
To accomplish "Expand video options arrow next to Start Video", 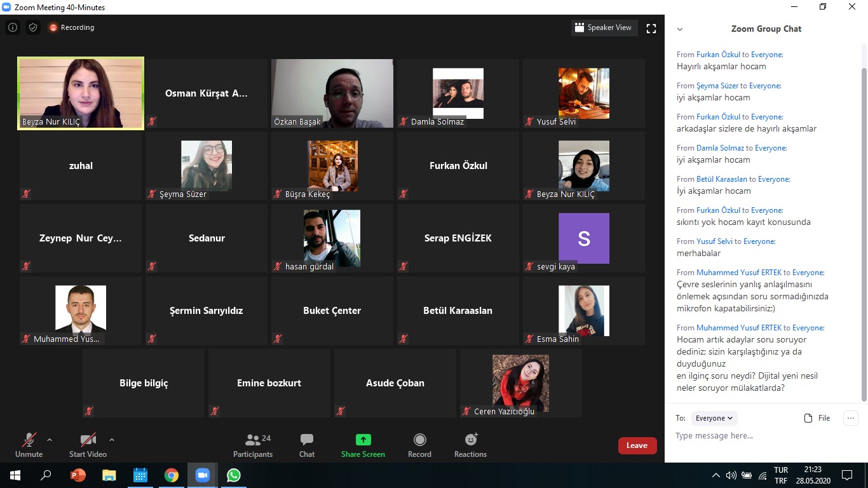I will coord(112,440).
